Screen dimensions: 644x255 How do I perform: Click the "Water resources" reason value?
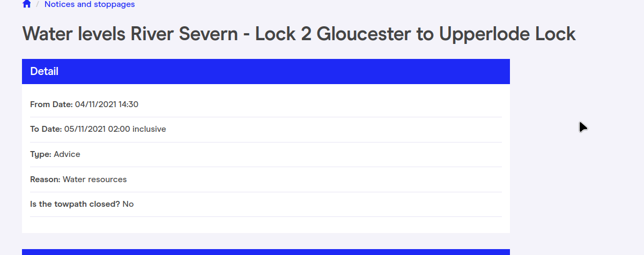[95, 179]
